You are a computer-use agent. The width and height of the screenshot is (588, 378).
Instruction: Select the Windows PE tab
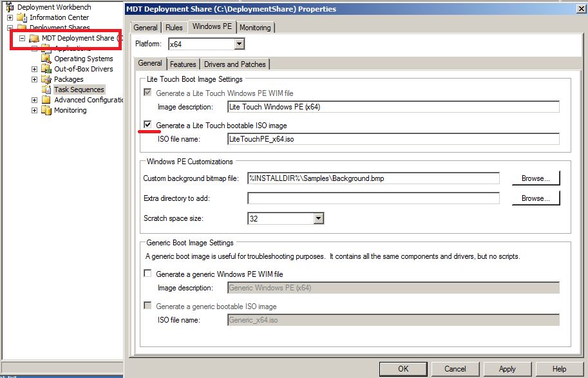tap(212, 26)
